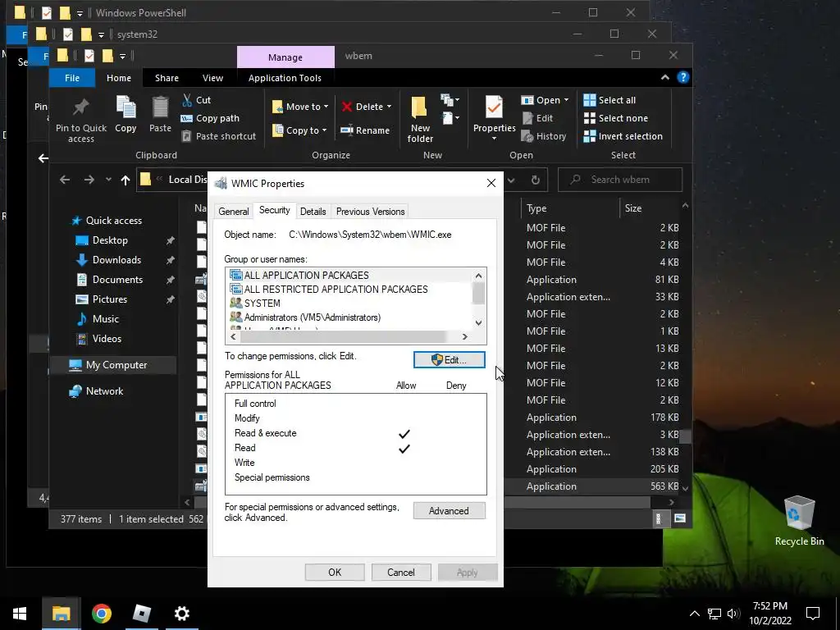Open Roblox from the taskbar
The width and height of the screenshot is (840, 630).
point(141,614)
